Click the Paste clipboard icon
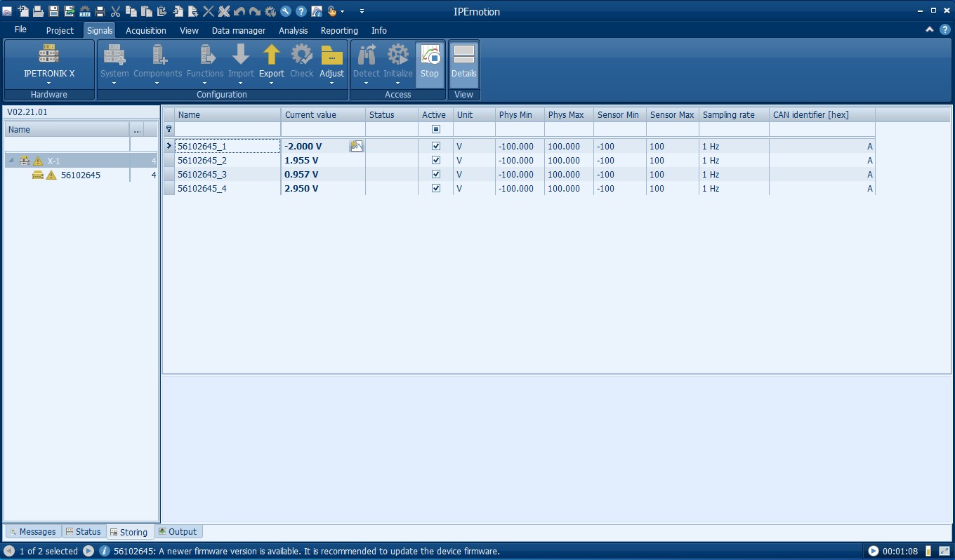The width and height of the screenshot is (955, 560). pos(146,11)
